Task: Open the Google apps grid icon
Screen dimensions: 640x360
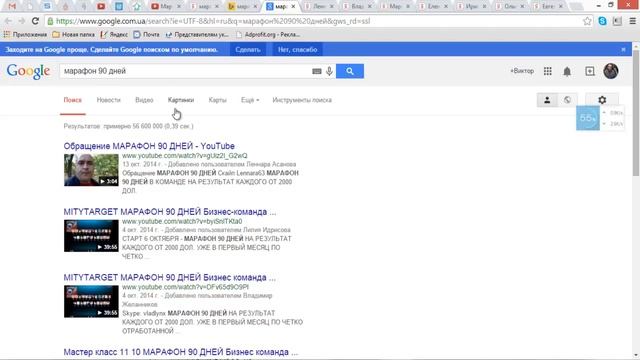Action: pos(548,71)
